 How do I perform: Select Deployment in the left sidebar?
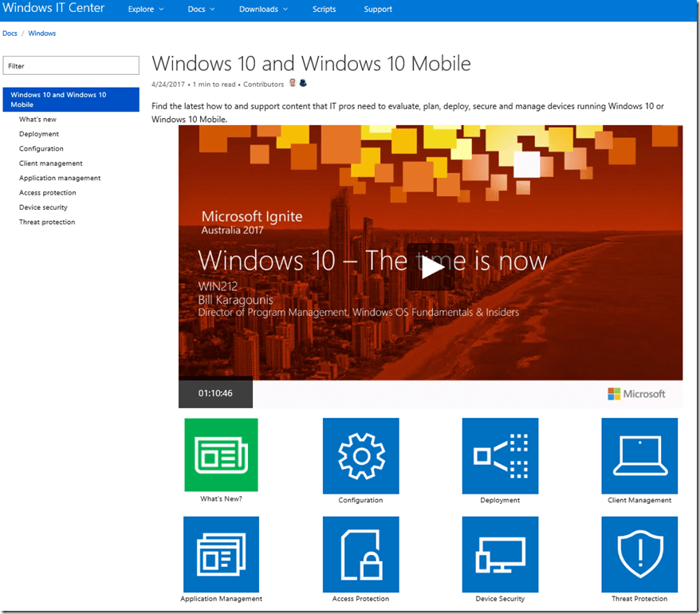[39, 134]
